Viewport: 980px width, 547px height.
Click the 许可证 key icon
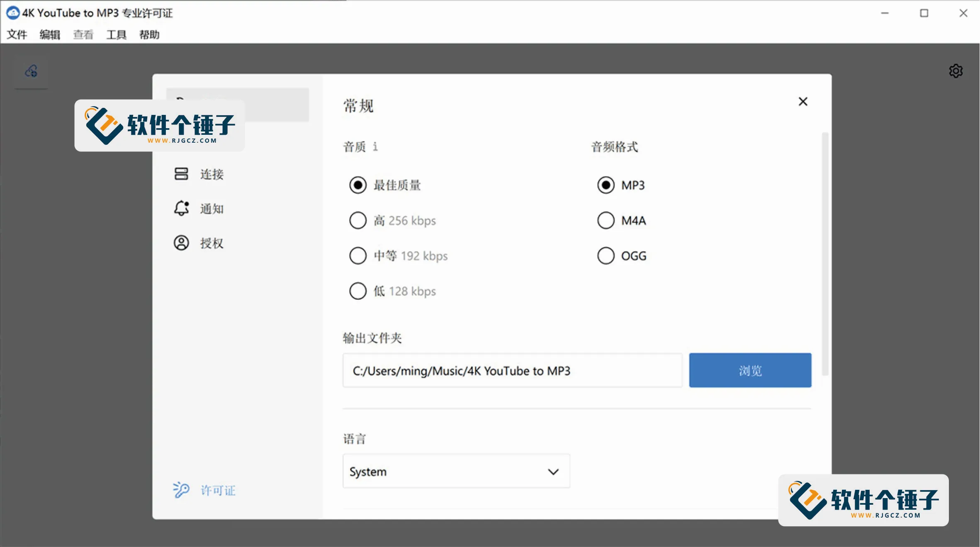pos(181,490)
